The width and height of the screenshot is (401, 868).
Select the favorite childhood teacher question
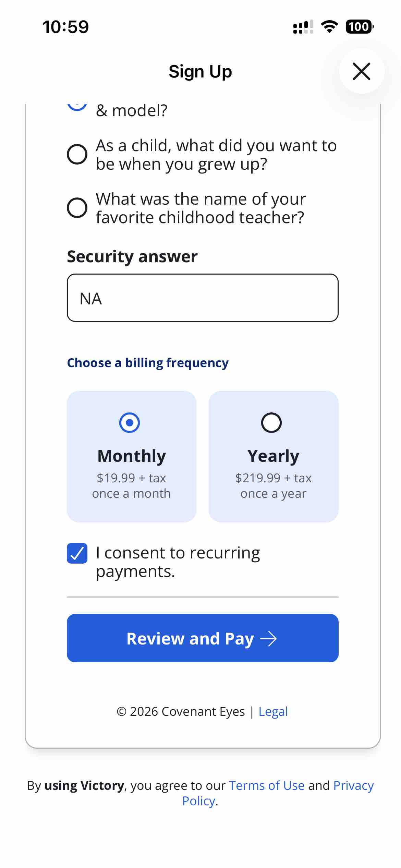(x=77, y=207)
